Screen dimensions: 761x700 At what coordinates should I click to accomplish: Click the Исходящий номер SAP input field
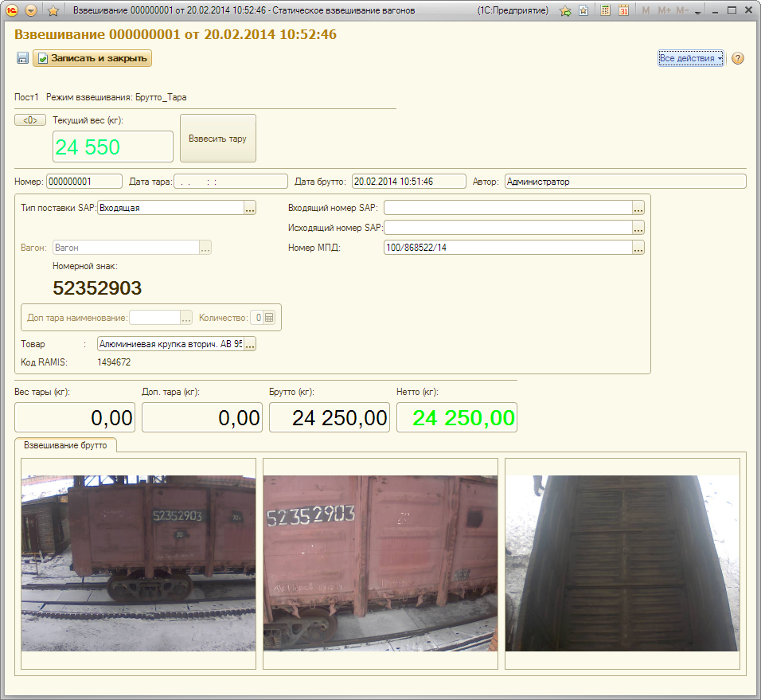[x=508, y=228]
